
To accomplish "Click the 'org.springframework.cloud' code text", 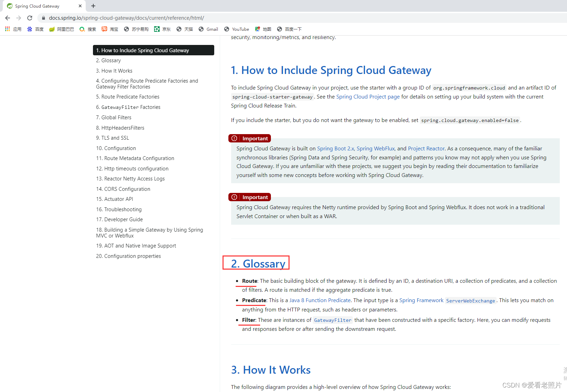I will tap(469, 88).
